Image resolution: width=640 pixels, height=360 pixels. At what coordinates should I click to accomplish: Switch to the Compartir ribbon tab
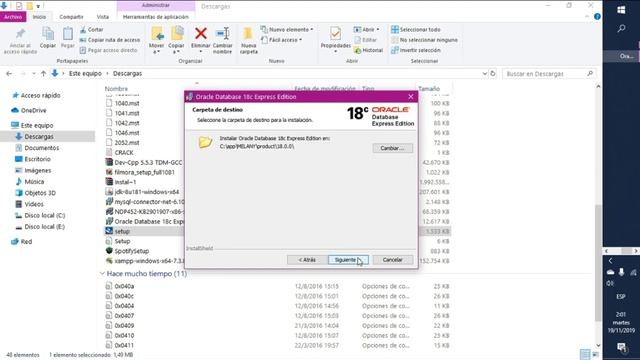click(71, 17)
